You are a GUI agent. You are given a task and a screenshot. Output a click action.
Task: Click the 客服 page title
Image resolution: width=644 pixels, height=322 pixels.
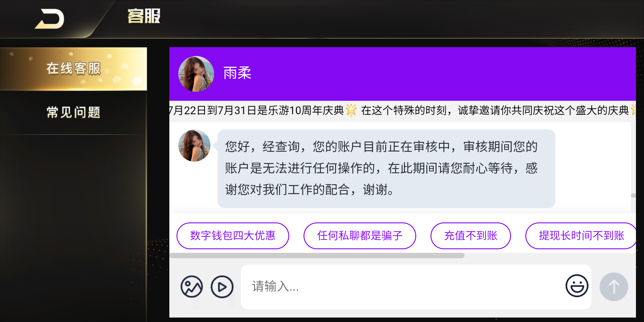[x=144, y=16]
